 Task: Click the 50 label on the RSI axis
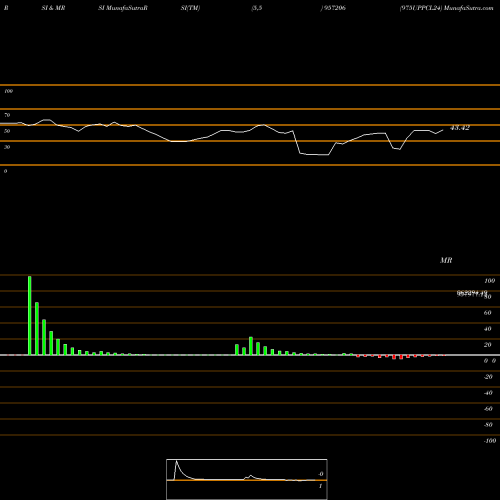click(7, 131)
